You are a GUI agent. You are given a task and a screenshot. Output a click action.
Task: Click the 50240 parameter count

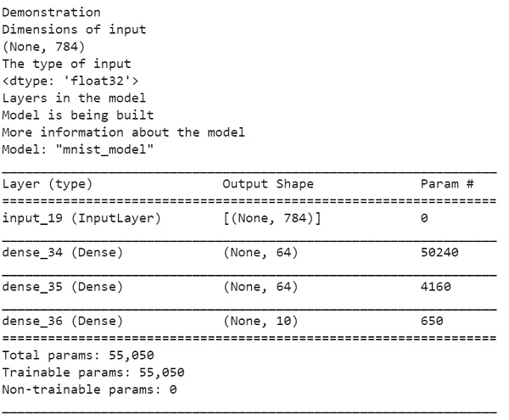coord(439,253)
